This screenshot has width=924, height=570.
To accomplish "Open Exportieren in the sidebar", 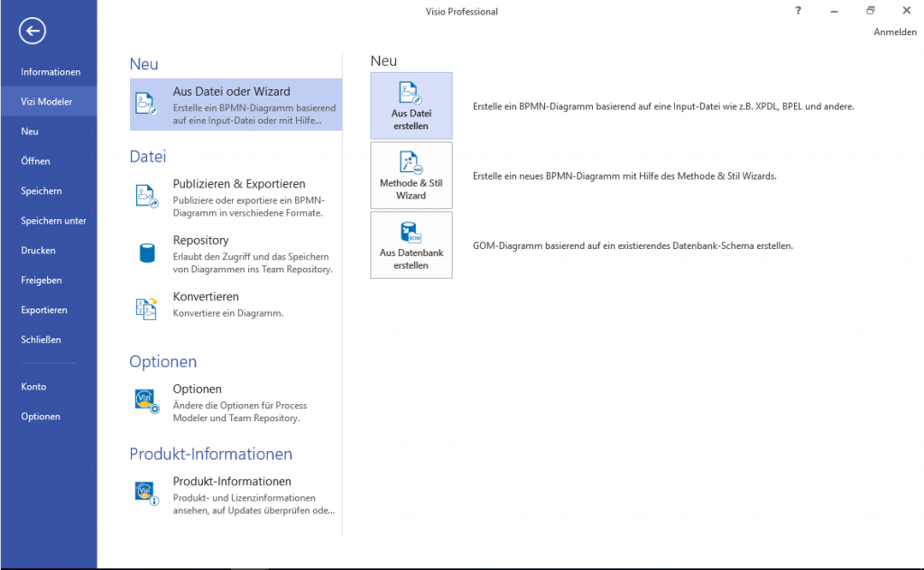I will pos(43,309).
